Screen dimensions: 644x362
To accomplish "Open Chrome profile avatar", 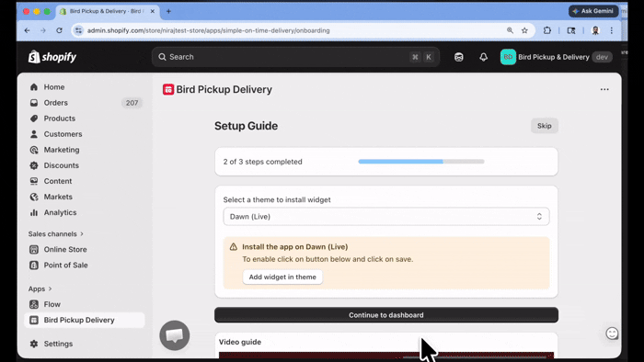I will [595, 30].
